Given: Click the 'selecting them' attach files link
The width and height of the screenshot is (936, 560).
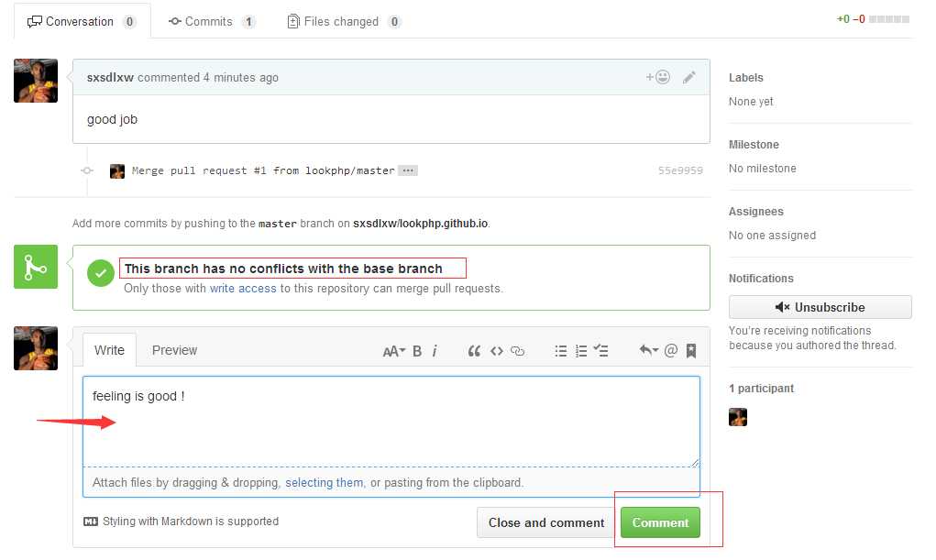Looking at the screenshot, I should tap(325, 482).
